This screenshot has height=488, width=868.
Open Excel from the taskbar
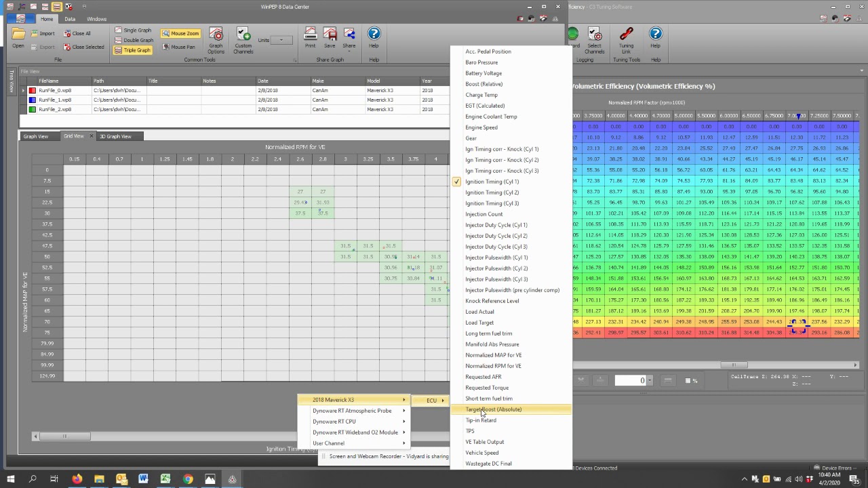pyautogui.click(x=165, y=479)
